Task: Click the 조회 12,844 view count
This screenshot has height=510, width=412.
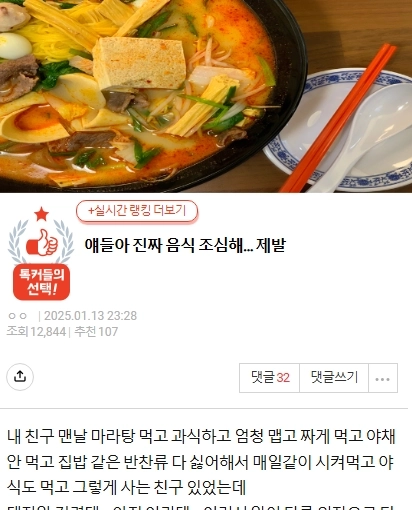Action: [x=36, y=332]
